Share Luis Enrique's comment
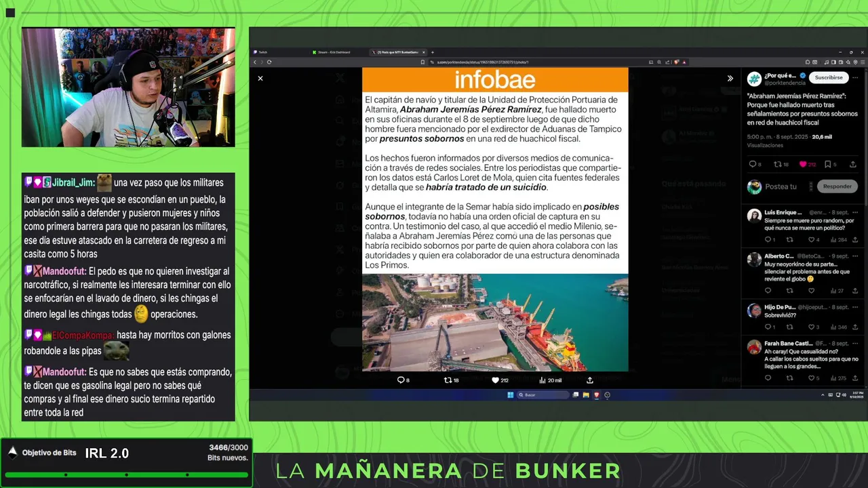868x488 pixels. [x=855, y=239]
